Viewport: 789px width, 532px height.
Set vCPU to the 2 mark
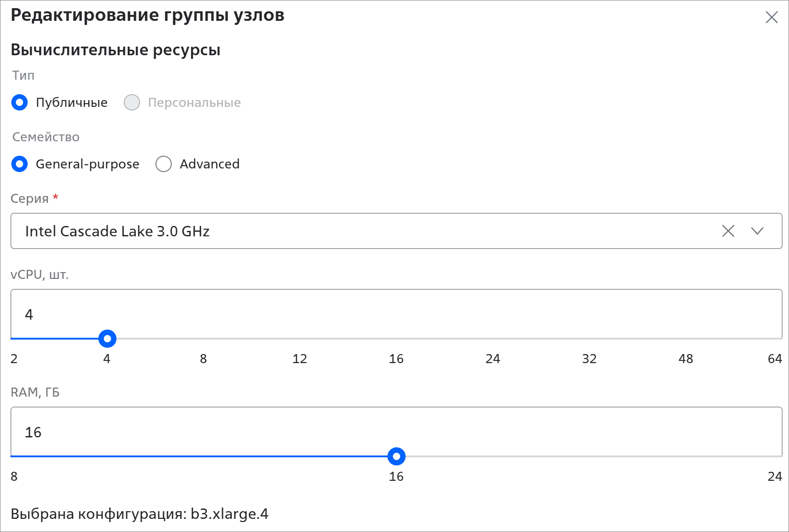pyautogui.click(x=12, y=339)
